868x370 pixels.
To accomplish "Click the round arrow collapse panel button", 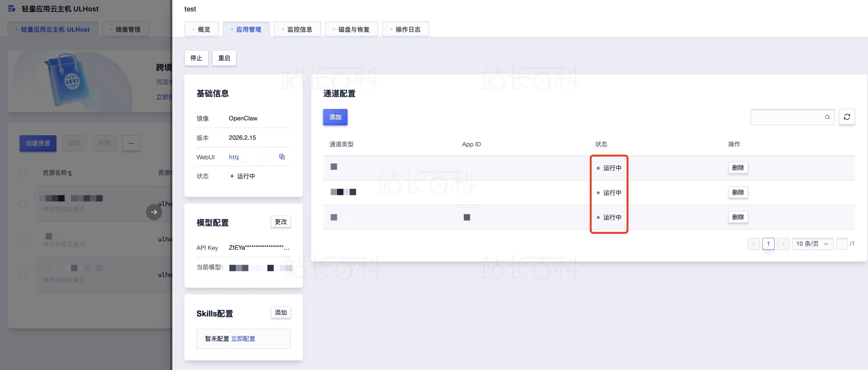I will 154,212.
